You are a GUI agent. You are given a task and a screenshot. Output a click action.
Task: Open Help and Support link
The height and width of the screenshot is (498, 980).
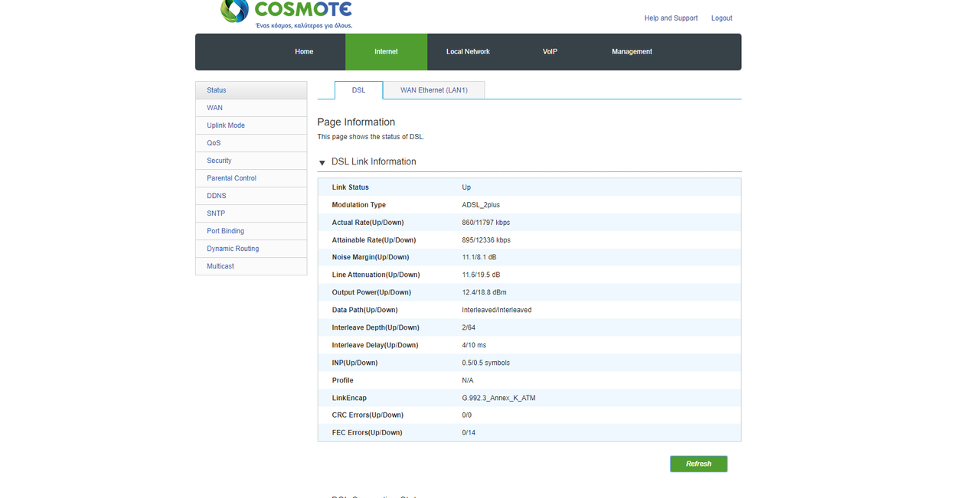point(671,18)
